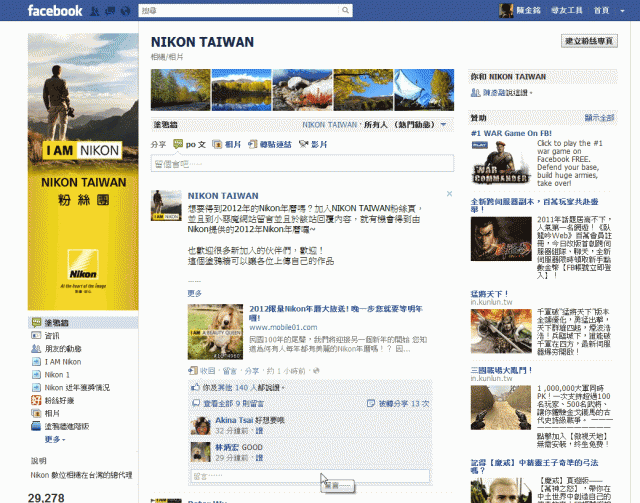Open the #1 WAR Game On FB! ad title
Viewport: 640px width, 503px height.
point(511,133)
